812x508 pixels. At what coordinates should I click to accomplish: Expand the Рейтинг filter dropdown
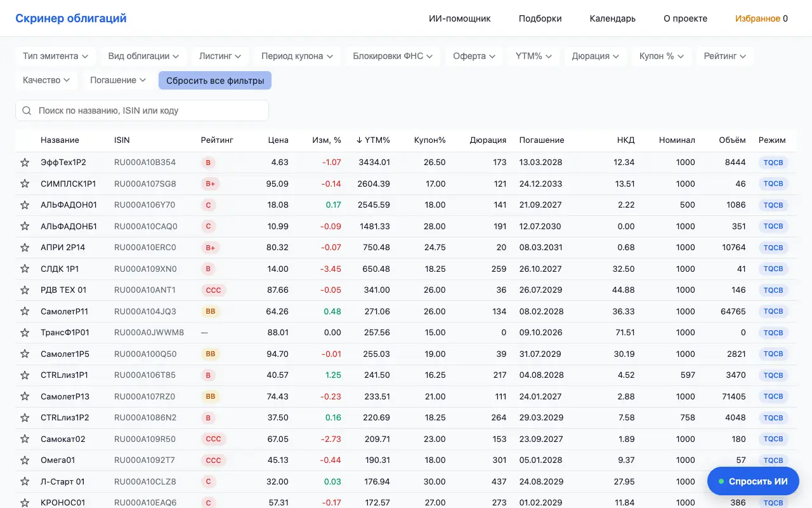click(x=725, y=56)
